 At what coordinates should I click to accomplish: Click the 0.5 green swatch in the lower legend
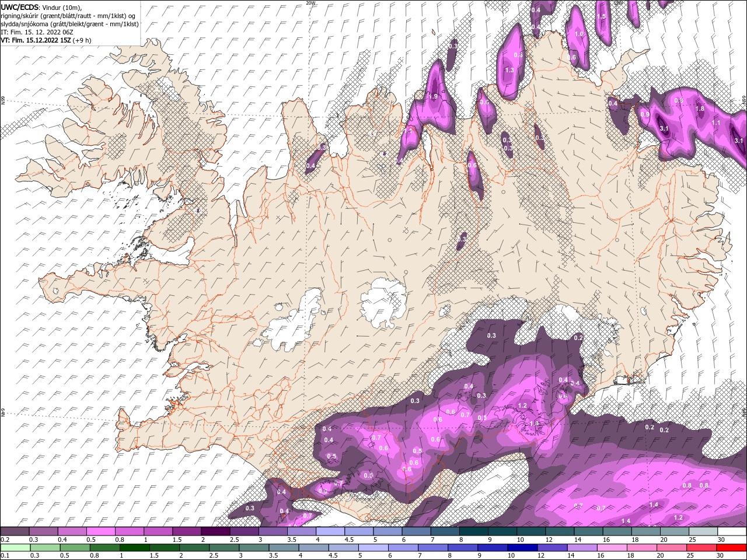point(75,548)
